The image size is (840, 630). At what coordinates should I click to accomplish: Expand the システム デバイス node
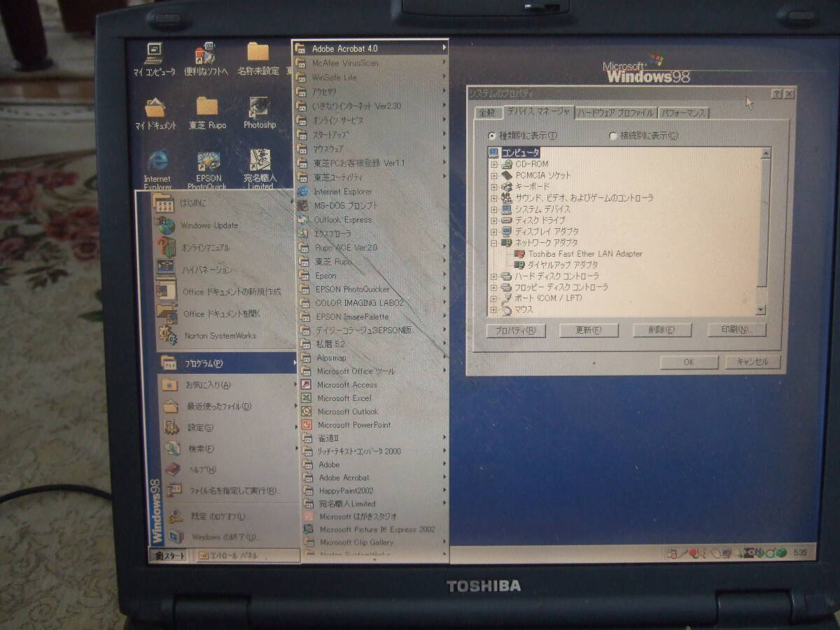point(494,209)
